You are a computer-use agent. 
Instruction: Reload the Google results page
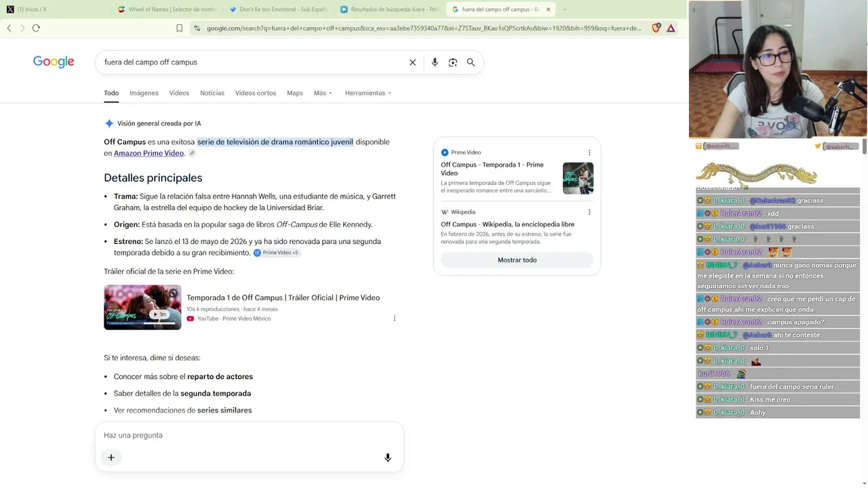(36, 28)
